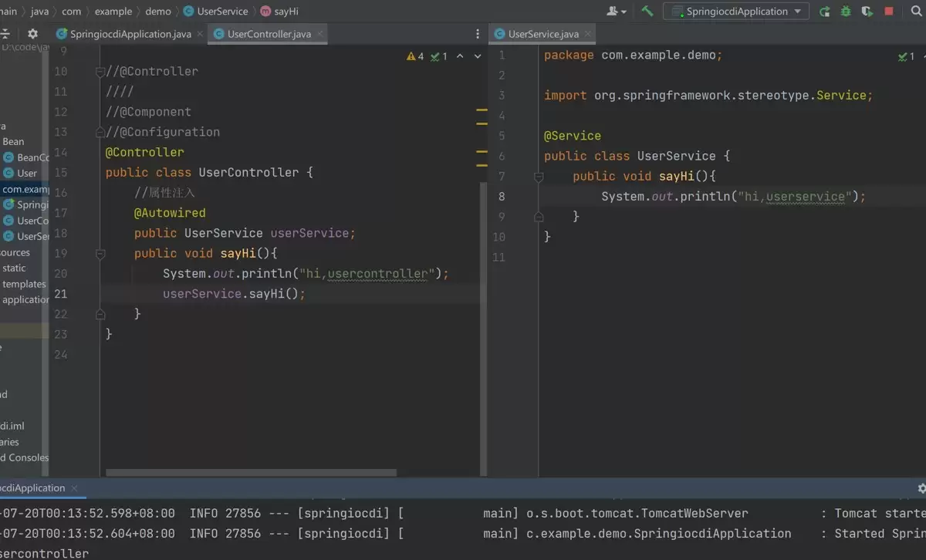This screenshot has width=926, height=560.
Task: Click the project panel gear settings icon
Action: click(32, 34)
